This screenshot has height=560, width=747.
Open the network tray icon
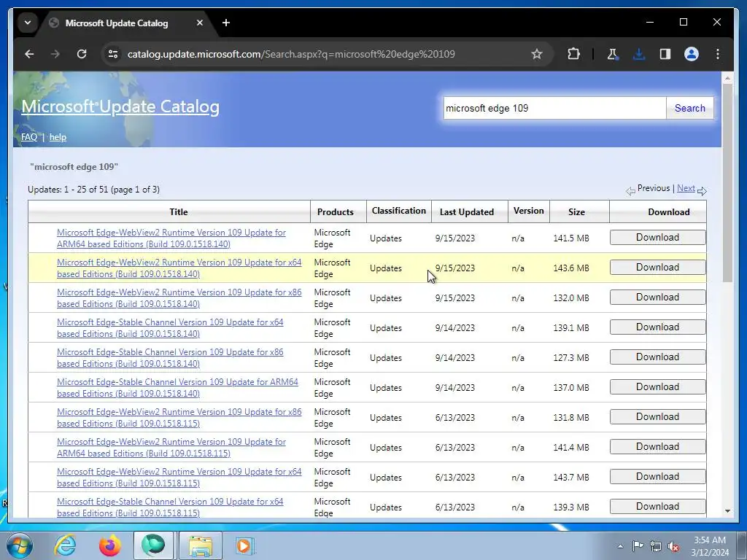click(656, 546)
